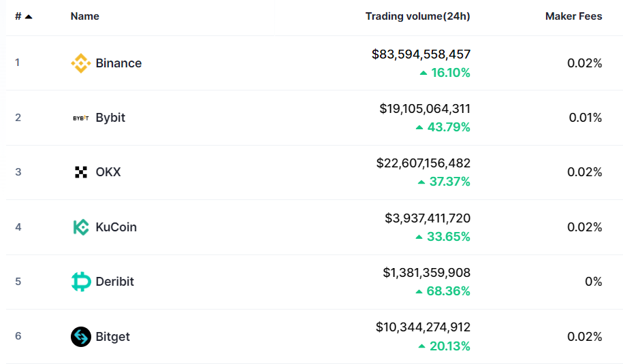
Task: Click rank number 6 in Bitget row
Action: pos(18,336)
